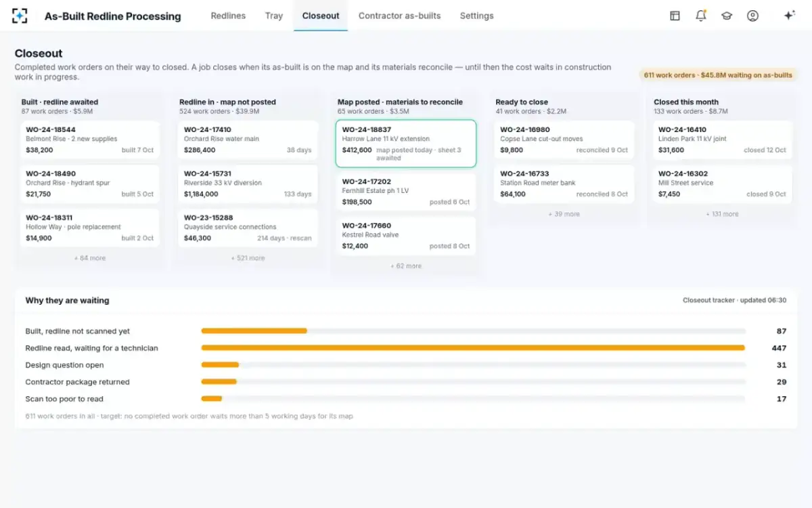Viewport: 812px width, 508px height.
Task: Click the 'Why they are waiting' heading
Action: [67, 301]
